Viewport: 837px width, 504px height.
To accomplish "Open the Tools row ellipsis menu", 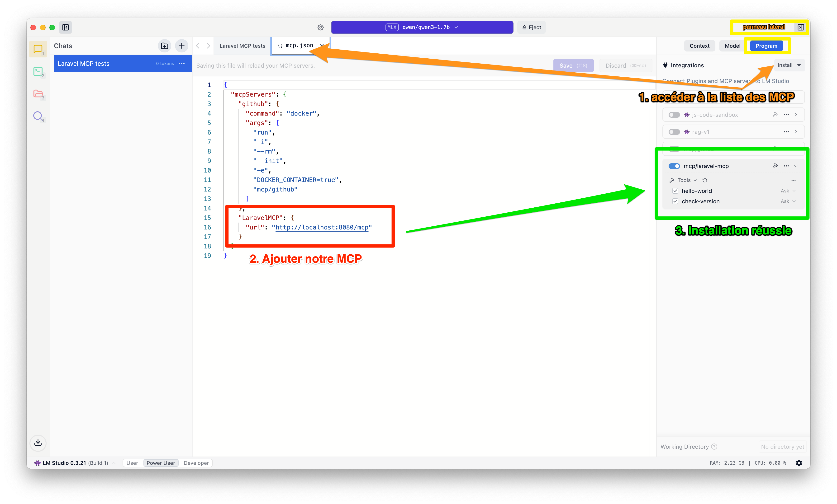I will point(793,180).
